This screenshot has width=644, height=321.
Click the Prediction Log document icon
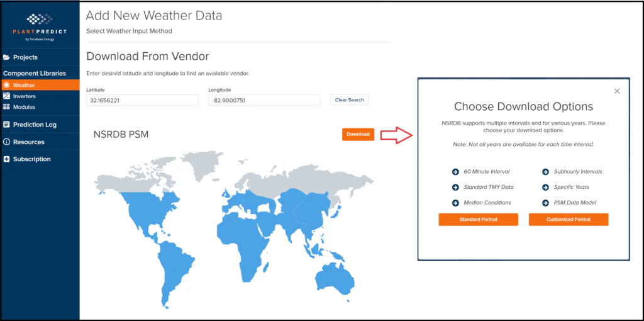[x=6, y=125]
